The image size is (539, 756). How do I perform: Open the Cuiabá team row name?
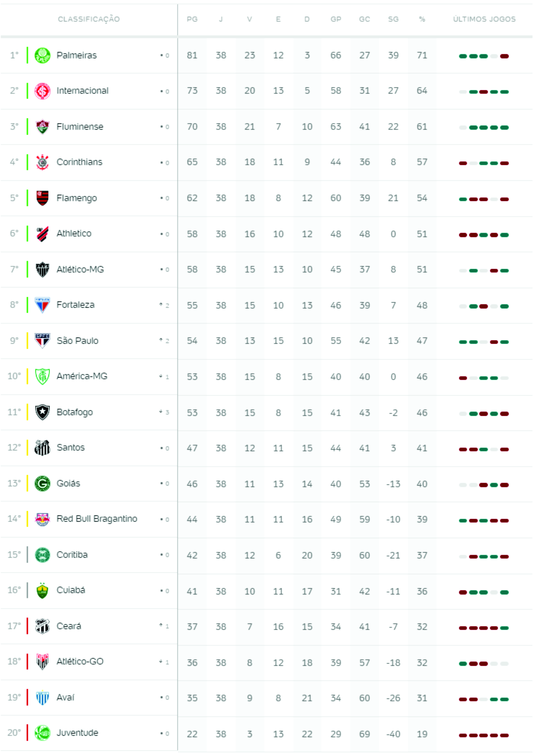[x=71, y=590]
